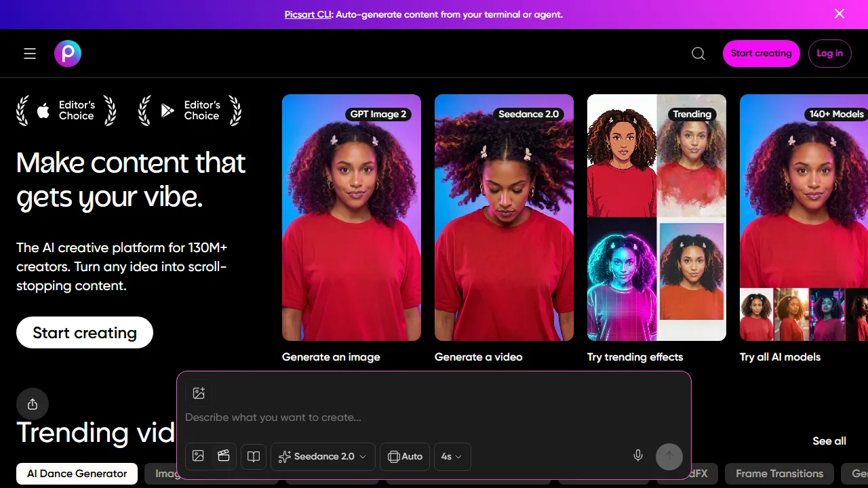868x488 pixels.
Task: Open the Seedance 2.0 model dropdown
Action: (323, 457)
